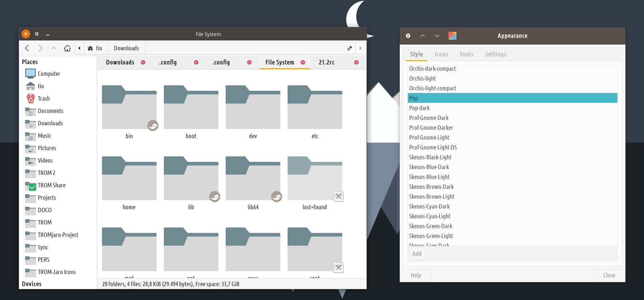The image size is (644, 300).
Task: Go back with the back arrow
Action: point(27,48)
